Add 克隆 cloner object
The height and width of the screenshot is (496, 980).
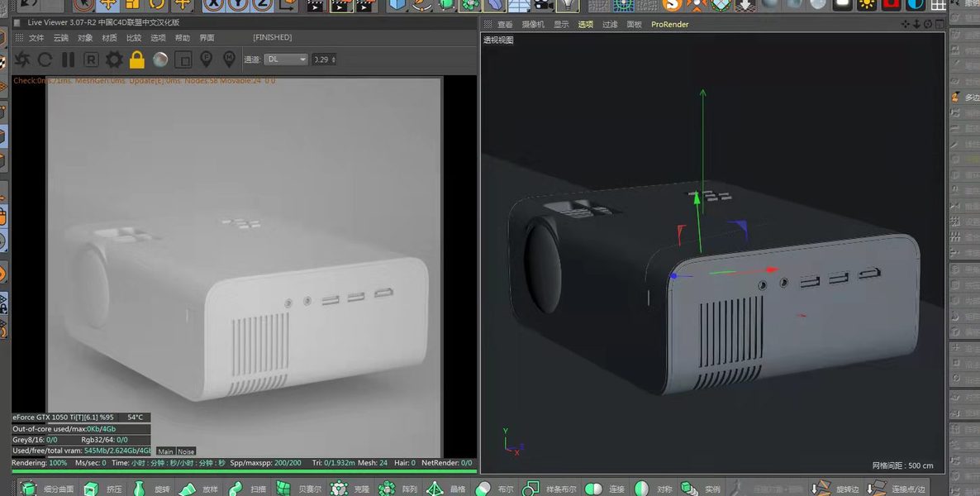point(350,489)
